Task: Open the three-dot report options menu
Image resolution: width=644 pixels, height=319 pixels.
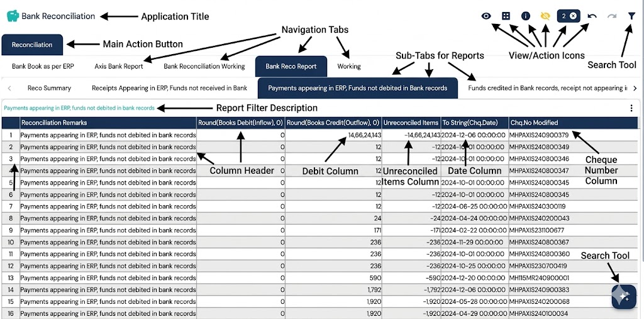Action: pos(631,108)
